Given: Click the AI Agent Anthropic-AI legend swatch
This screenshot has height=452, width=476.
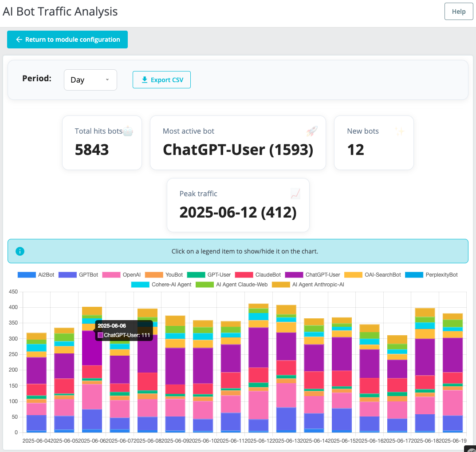Looking at the screenshot, I should click(x=281, y=285).
